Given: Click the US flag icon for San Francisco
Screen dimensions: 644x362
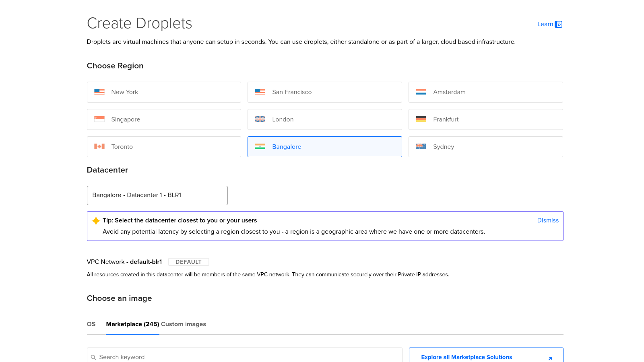Looking at the screenshot, I should (260, 92).
